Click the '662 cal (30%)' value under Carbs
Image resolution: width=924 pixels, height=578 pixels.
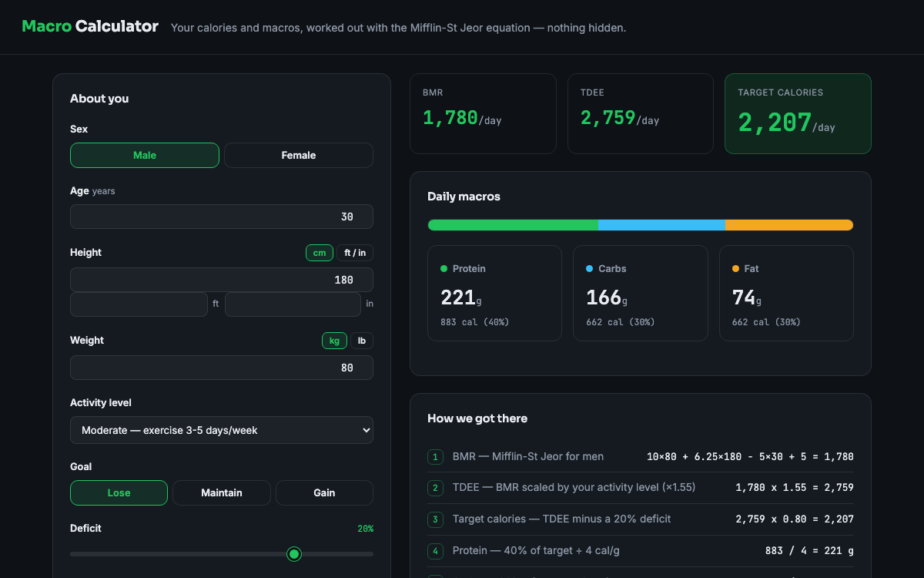(x=621, y=322)
